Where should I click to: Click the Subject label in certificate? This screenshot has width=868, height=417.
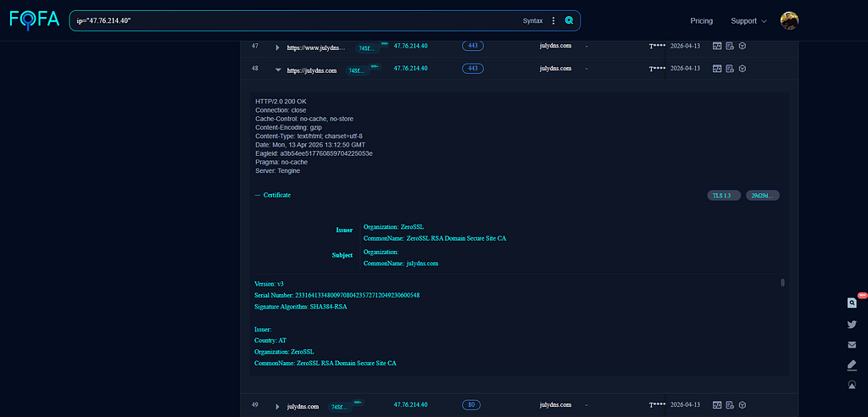coord(342,255)
